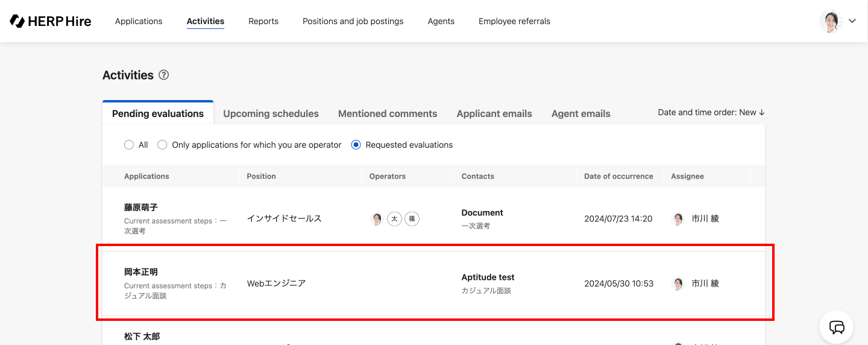Open the chat support bubble icon
The image size is (868, 345).
[836, 327]
